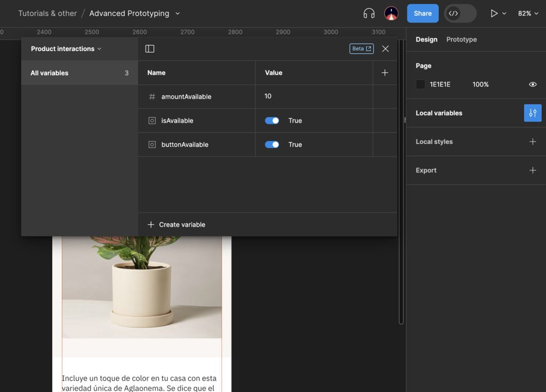Screen dimensions: 546x392
Task: Hide the page using the eye icon
Action: point(532,84)
